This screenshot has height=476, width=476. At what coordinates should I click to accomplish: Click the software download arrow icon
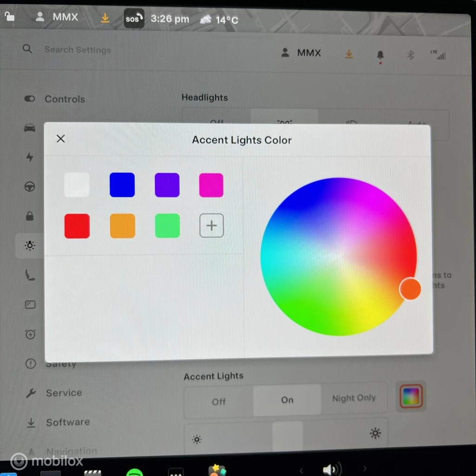[x=349, y=54]
